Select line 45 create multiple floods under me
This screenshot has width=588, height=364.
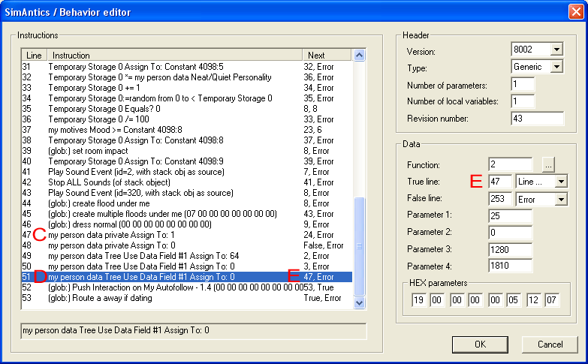pos(187,214)
